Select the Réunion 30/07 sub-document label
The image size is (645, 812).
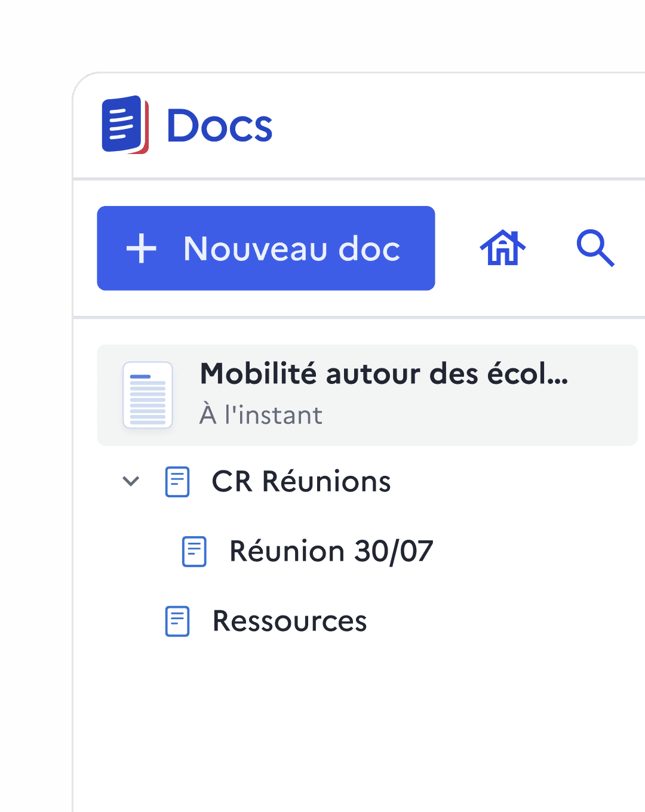tap(331, 551)
